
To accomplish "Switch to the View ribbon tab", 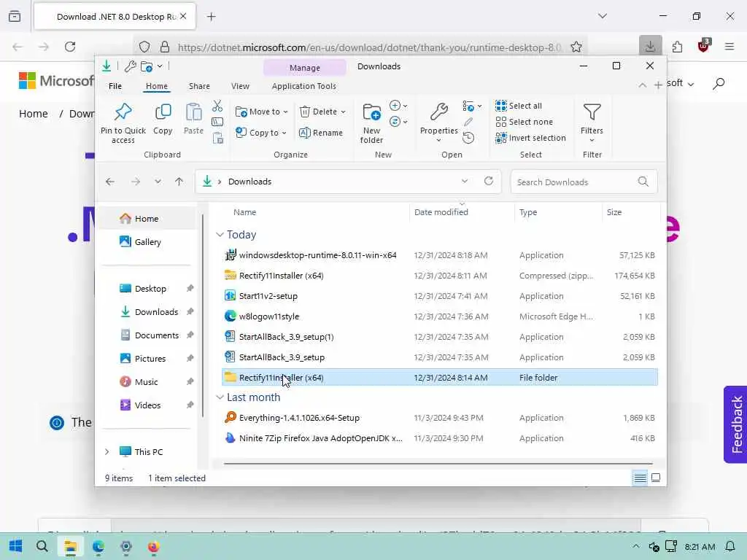I will tap(240, 86).
